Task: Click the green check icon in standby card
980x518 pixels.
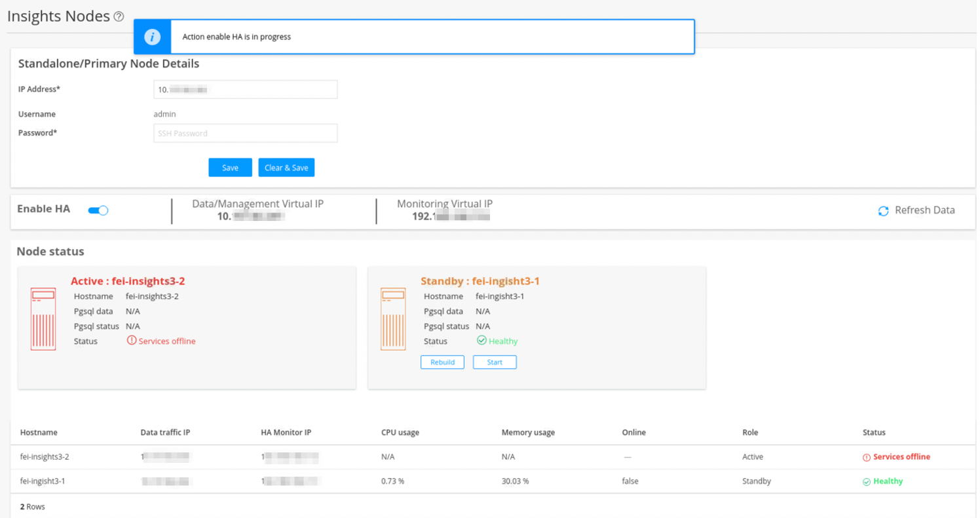Action: (x=481, y=341)
